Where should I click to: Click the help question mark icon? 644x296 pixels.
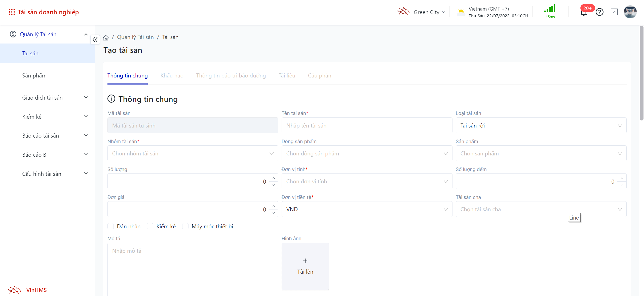599,12
